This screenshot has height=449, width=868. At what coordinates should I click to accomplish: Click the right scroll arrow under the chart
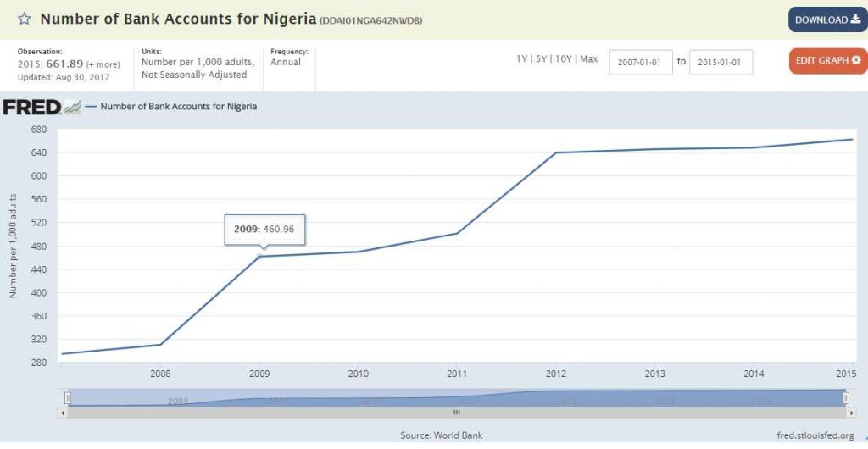coord(851,412)
